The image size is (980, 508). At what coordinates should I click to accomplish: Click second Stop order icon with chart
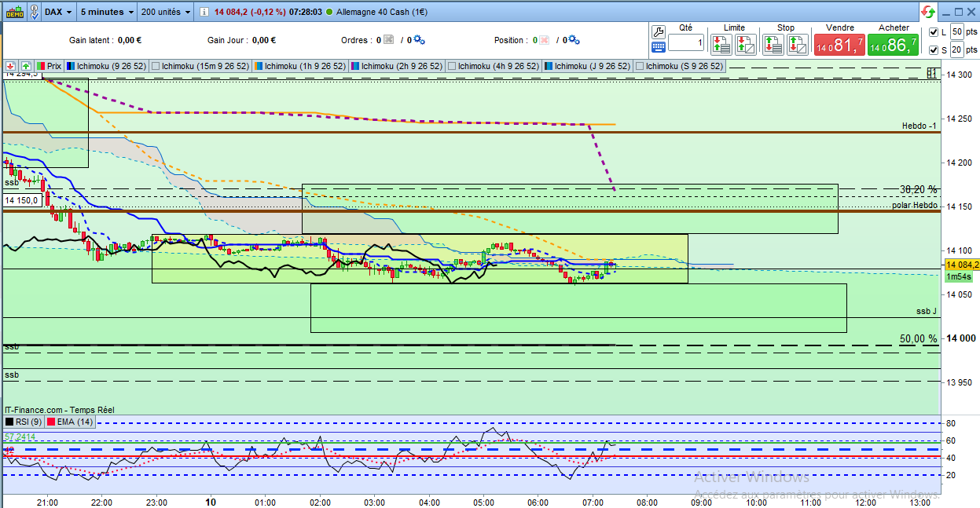[797, 44]
